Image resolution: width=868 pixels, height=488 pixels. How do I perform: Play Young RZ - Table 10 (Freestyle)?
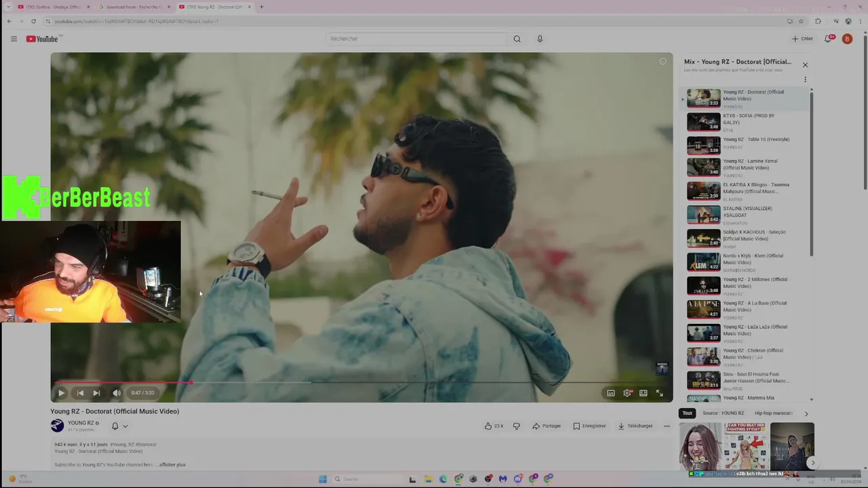point(745,146)
